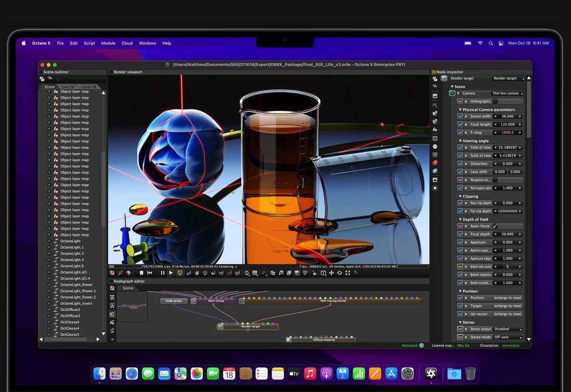Open the File menu
This screenshot has height=392, width=571.
pos(60,43)
